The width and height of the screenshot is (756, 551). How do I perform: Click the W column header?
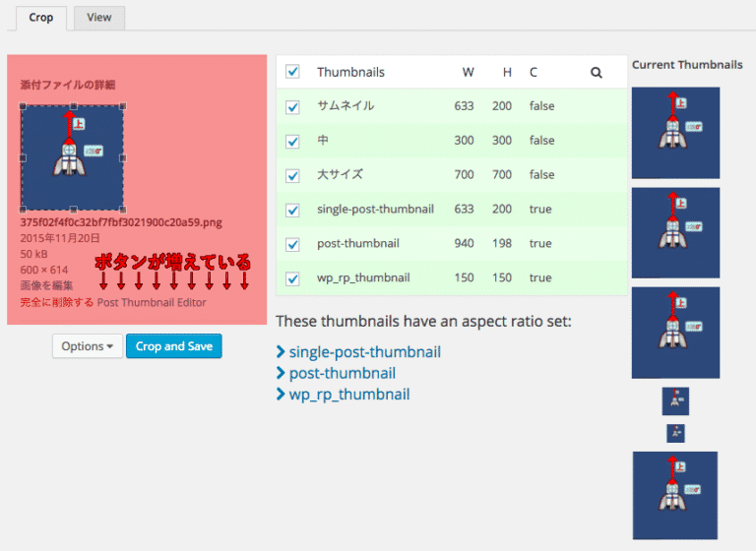pyautogui.click(x=468, y=72)
